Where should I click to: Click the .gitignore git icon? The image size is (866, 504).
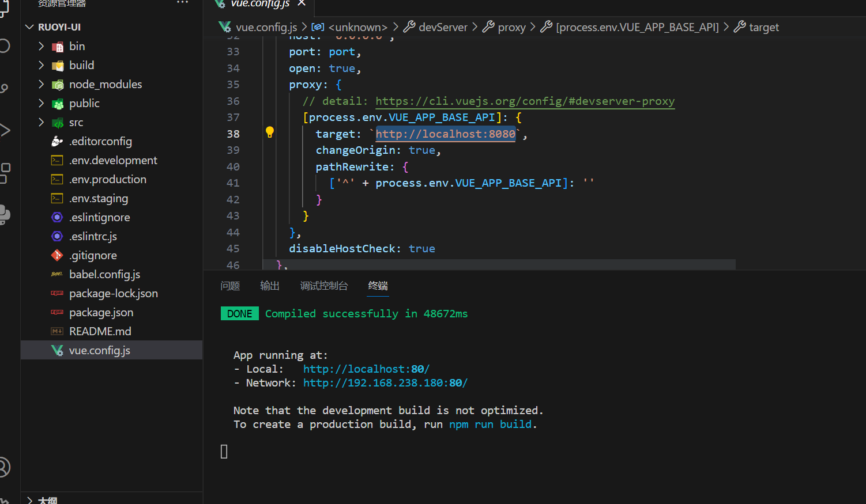click(x=57, y=255)
